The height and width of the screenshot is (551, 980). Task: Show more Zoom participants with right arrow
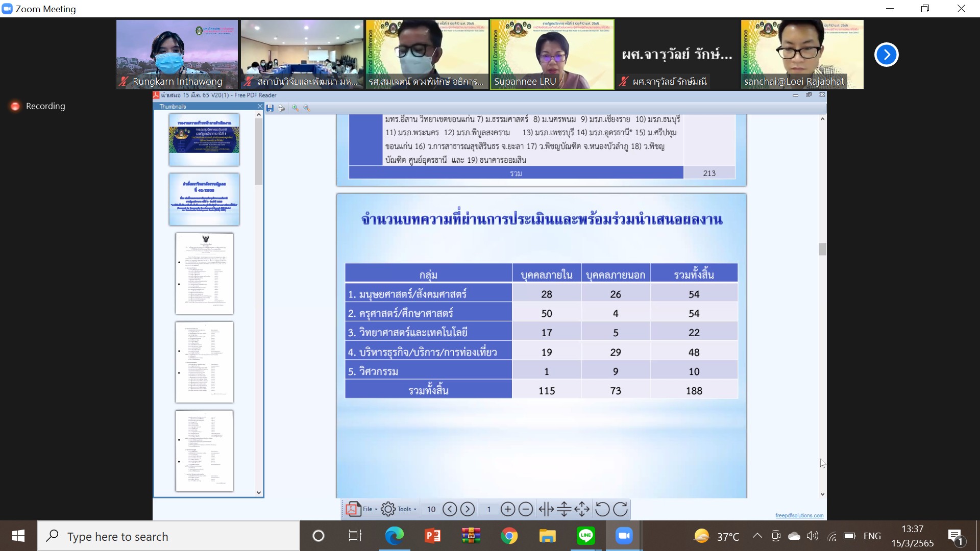pos(887,55)
